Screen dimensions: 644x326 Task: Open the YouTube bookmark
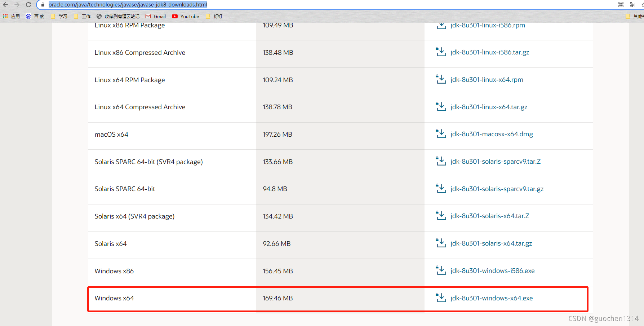[186, 16]
